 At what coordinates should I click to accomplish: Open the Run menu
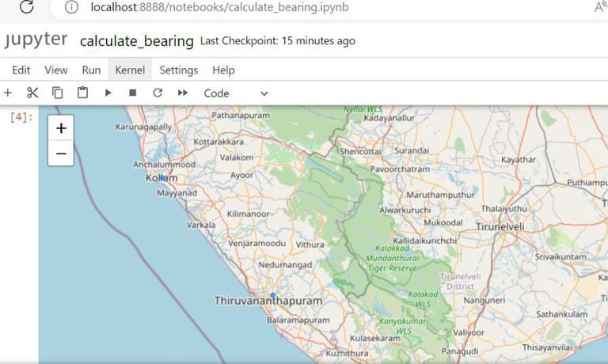pyautogui.click(x=91, y=70)
